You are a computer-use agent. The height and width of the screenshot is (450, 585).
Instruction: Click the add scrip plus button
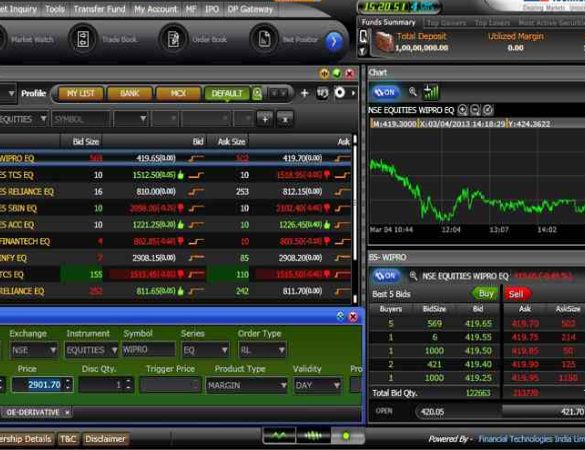pos(265,119)
